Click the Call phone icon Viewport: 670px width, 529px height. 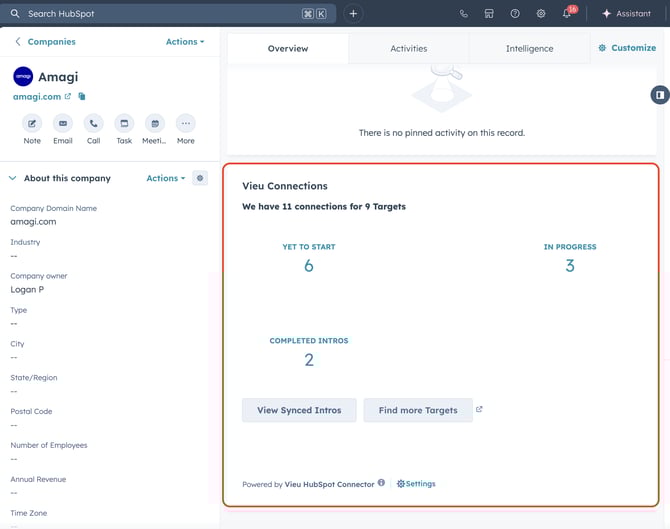coord(93,124)
